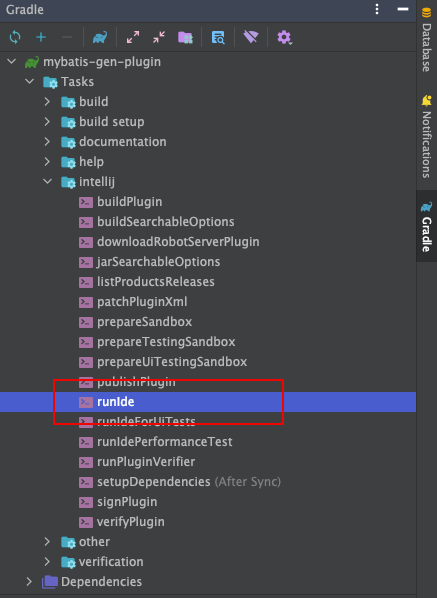437x598 pixels.
Task: Toggle Gradle offline mode
Action: pyautogui.click(x=251, y=37)
